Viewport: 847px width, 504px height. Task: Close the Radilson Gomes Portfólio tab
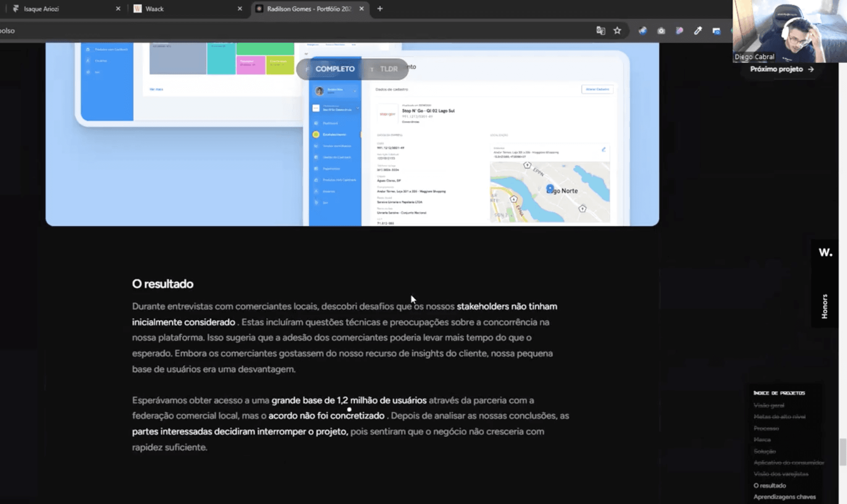click(362, 9)
